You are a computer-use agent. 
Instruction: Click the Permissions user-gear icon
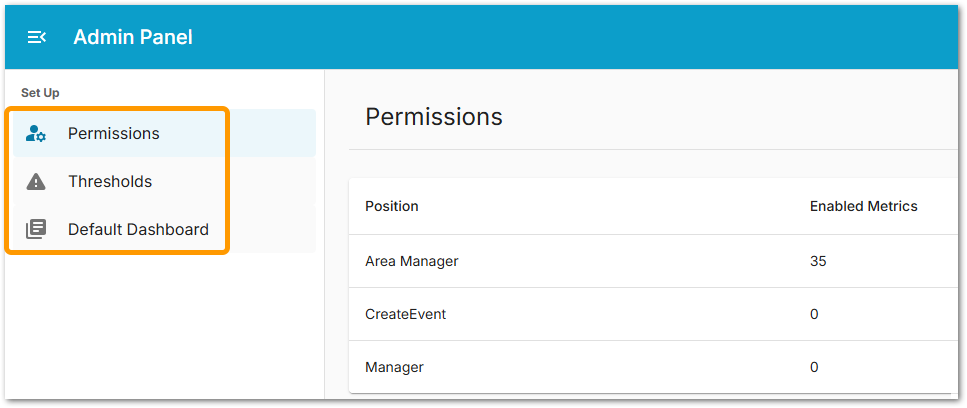(36, 134)
